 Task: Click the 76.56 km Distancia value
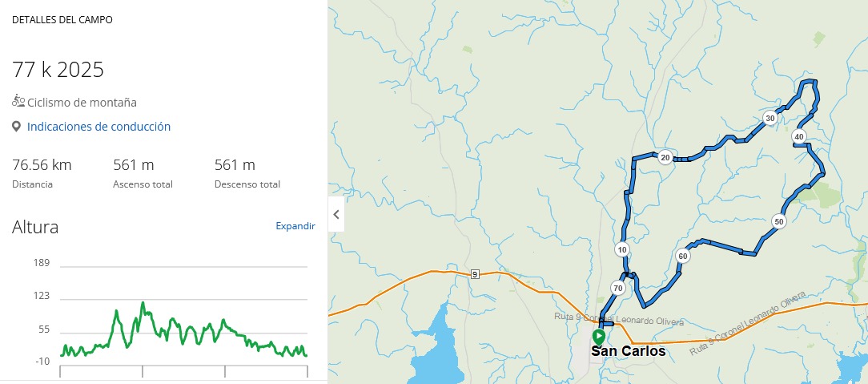(42, 165)
